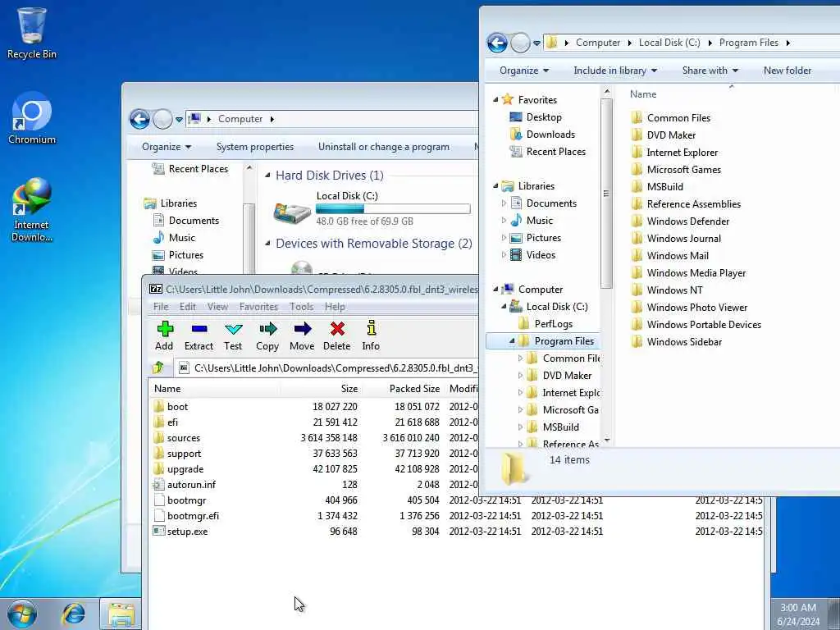Open the Edit menu in 7-Zip

188,307
